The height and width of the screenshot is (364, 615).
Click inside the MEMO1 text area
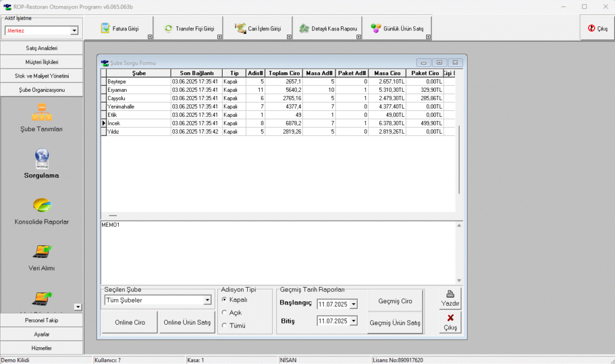pos(278,253)
